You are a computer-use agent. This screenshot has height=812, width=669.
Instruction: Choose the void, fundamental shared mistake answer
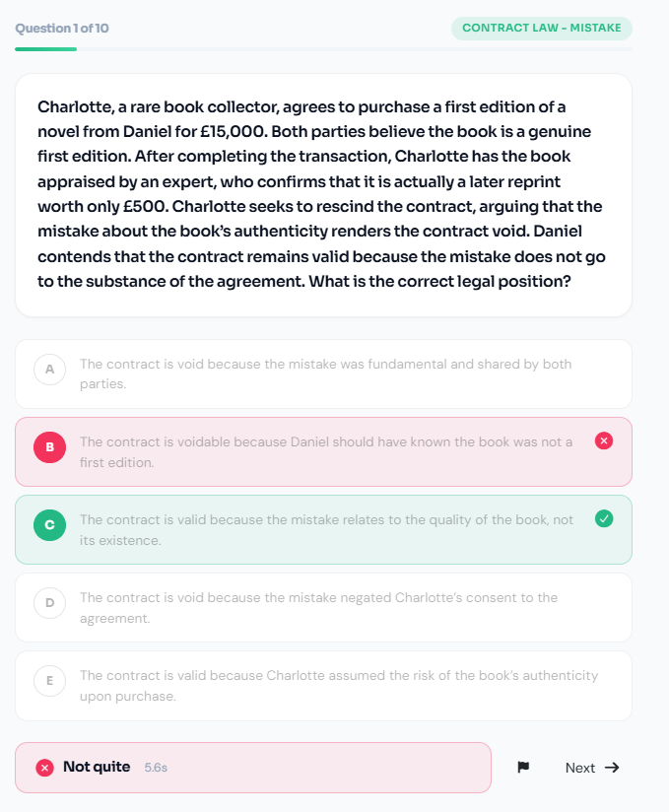[325, 373]
